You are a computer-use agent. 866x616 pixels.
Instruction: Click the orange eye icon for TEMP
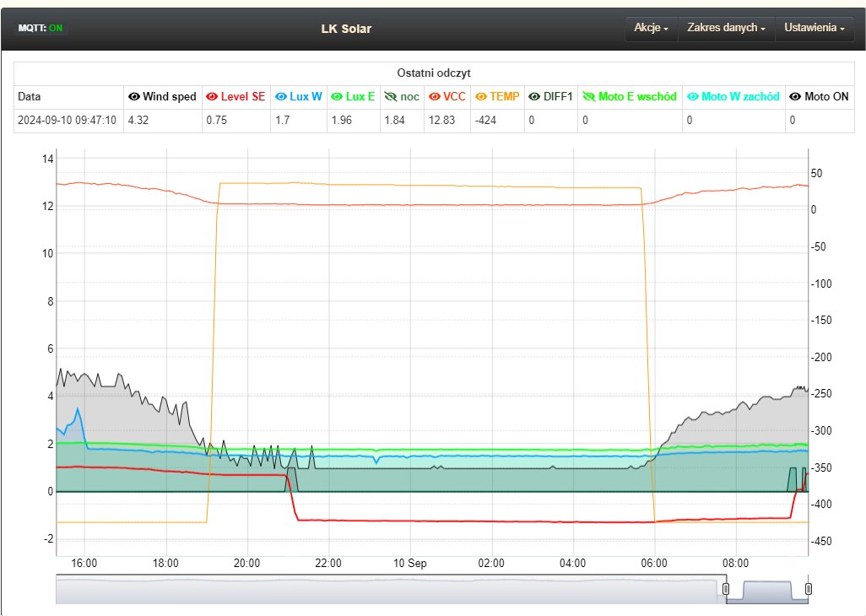(x=483, y=97)
